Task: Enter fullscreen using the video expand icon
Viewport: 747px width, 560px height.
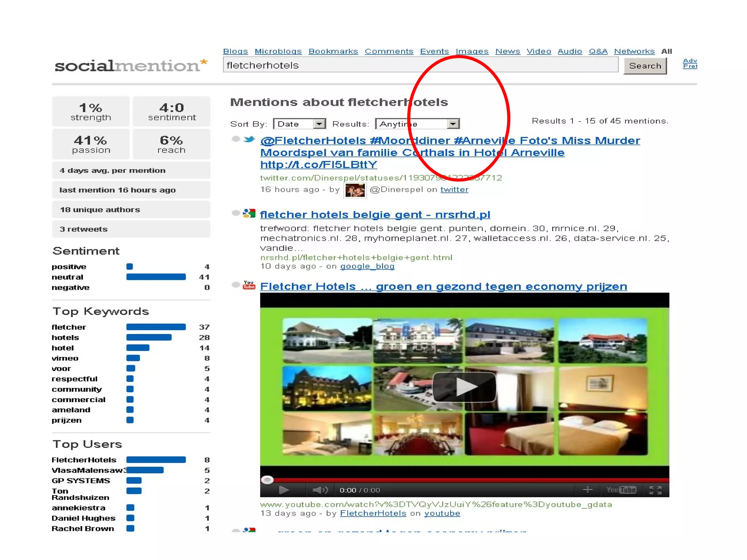Action: tap(655, 490)
